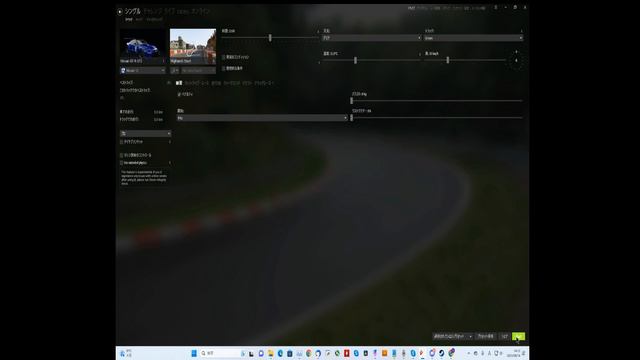Select the first highlighted session mode tab
640x360 pixels.
179,83
